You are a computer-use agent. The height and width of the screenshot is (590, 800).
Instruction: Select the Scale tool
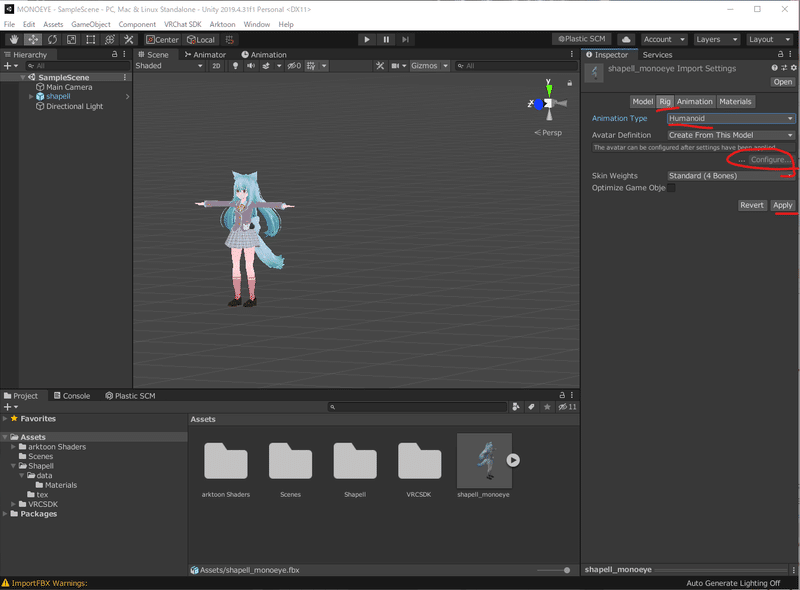71,39
